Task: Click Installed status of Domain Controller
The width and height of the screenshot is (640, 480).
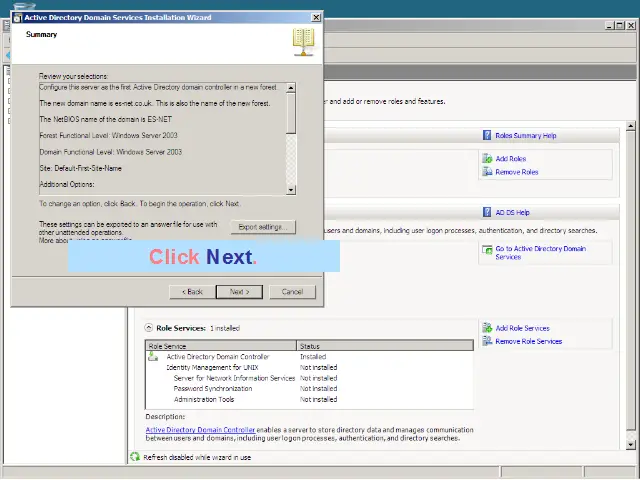Action: [313, 357]
